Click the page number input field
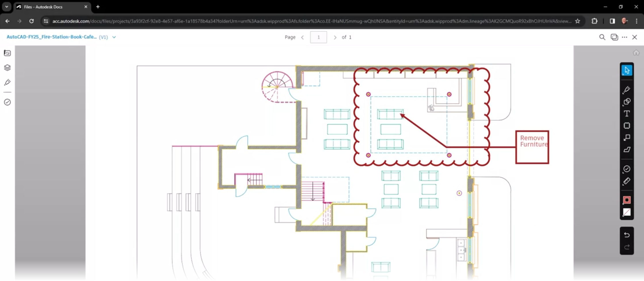The width and height of the screenshot is (644, 281). (x=318, y=37)
